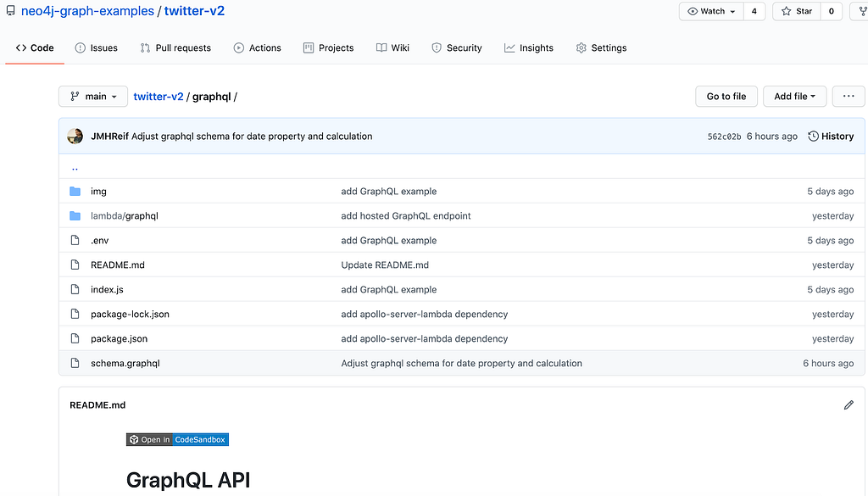Open the Watch dropdown button
Screen dimensions: 868x496
click(x=711, y=11)
